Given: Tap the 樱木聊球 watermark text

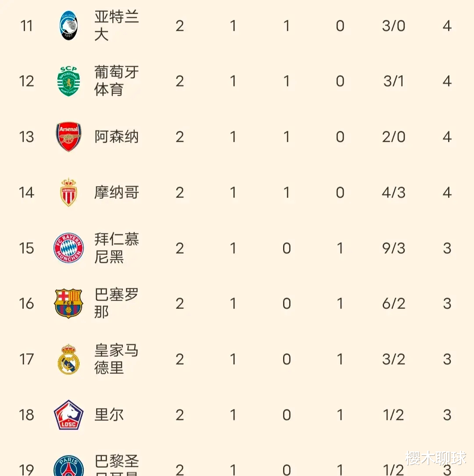Looking at the screenshot, I should 435,458.
